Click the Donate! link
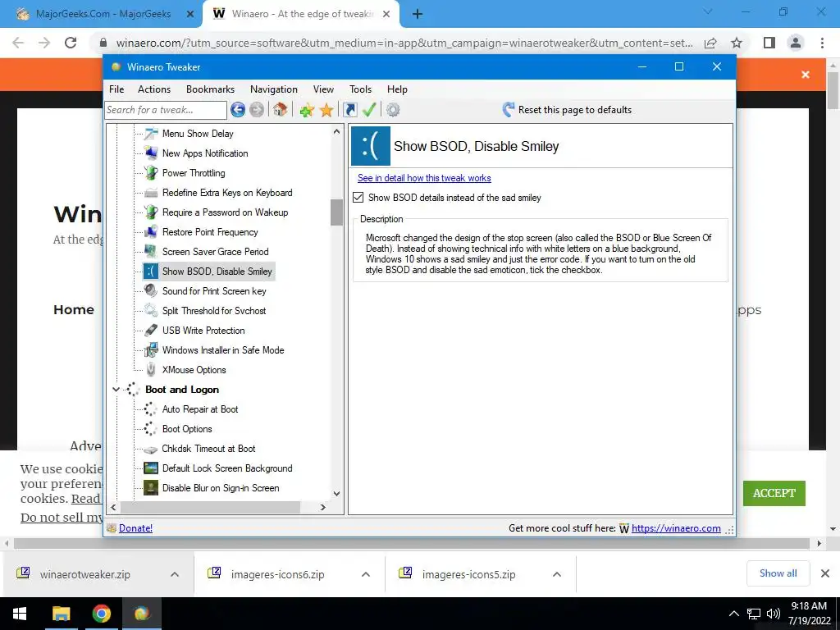Screen dimensions: 840x630 coord(135,528)
